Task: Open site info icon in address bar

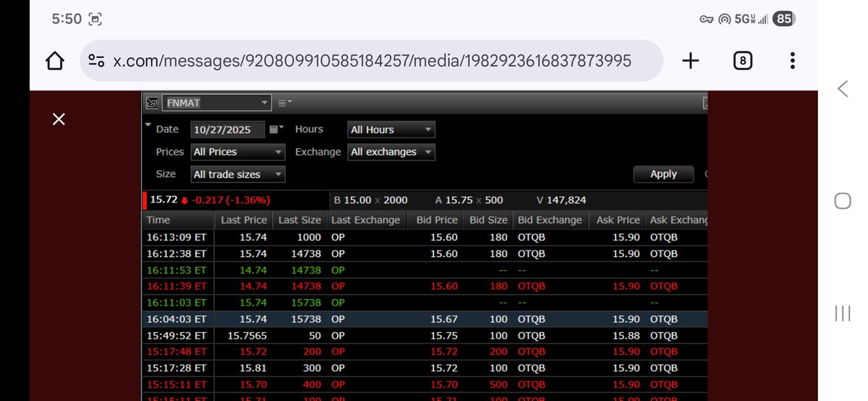Action: click(x=96, y=61)
